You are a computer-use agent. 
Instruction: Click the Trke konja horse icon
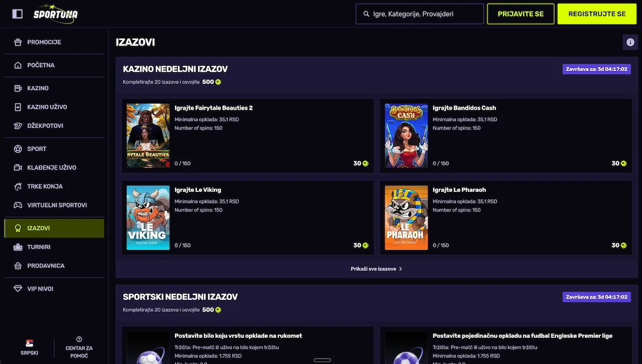18,187
